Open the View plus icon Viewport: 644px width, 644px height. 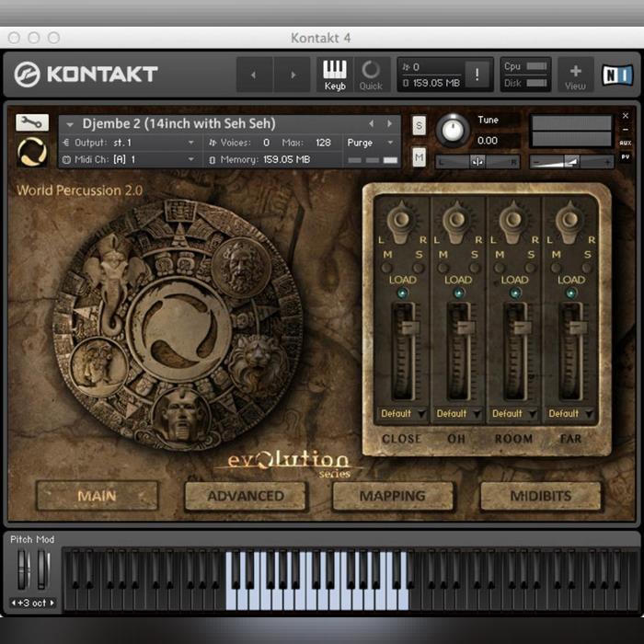[x=575, y=75]
